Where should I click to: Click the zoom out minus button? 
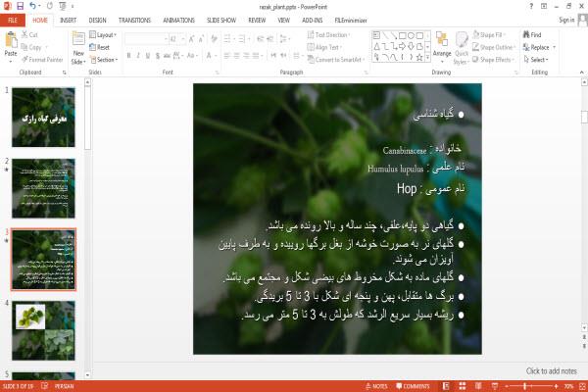click(x=507, y=386)
